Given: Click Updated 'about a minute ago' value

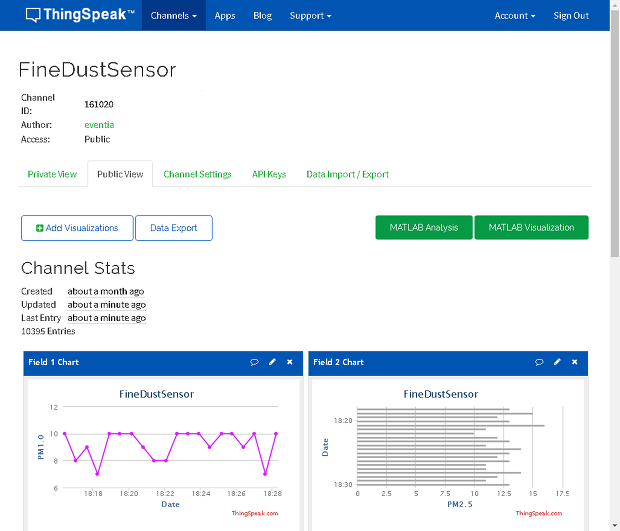Looking at the screenshot, I should pos(106,305).
